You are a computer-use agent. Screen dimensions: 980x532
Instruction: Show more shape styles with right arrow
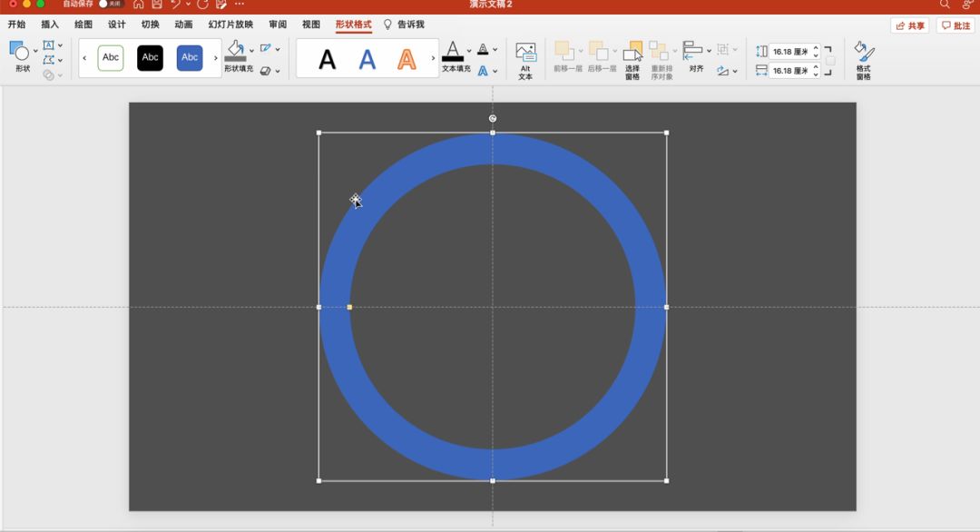click(x=216, y=58)
